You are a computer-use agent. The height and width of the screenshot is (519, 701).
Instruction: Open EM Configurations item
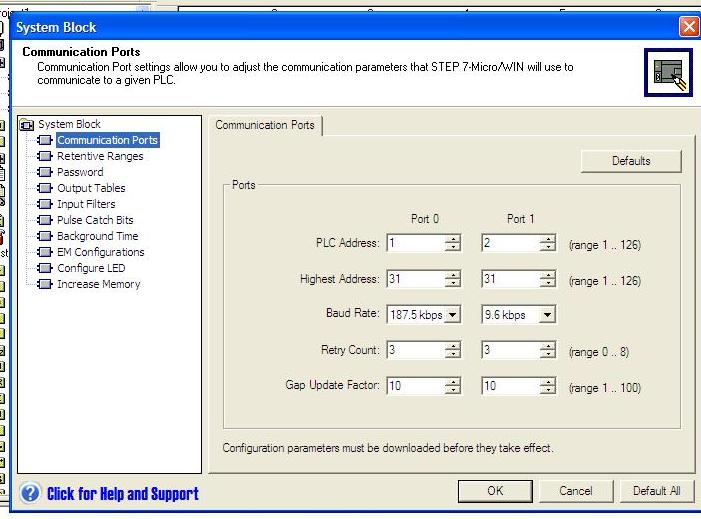tap(100, 252)
